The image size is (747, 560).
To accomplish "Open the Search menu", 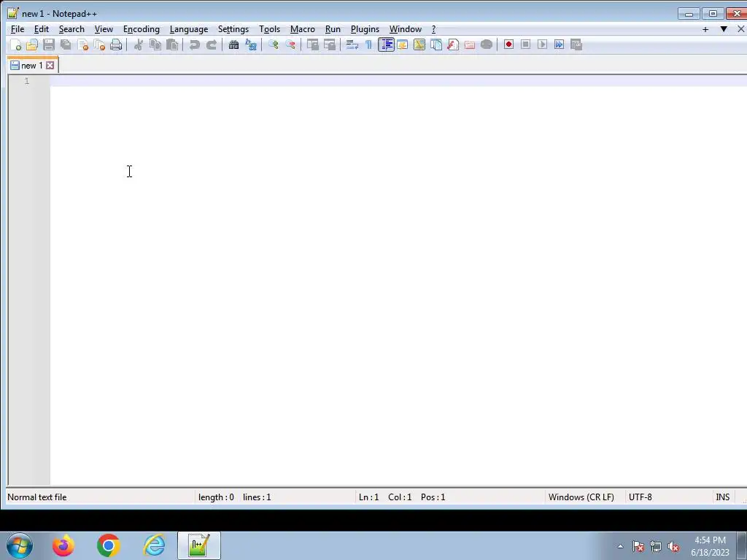I will point(71,29).
